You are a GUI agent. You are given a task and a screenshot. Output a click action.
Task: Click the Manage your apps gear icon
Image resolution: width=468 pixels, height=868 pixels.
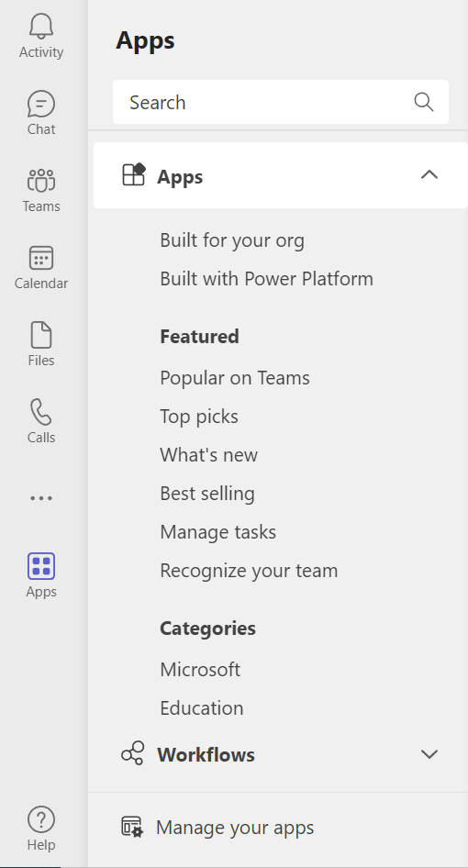(132, 827)
